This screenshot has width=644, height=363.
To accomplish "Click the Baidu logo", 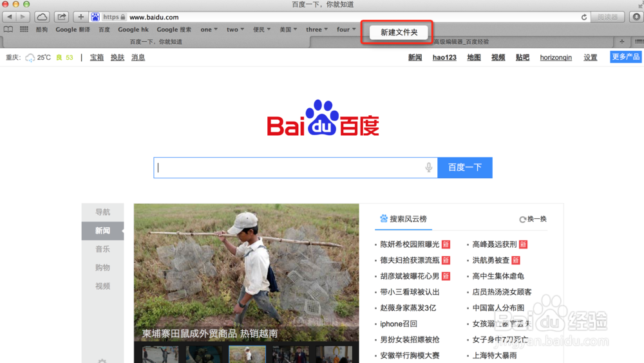I will 323,118.
